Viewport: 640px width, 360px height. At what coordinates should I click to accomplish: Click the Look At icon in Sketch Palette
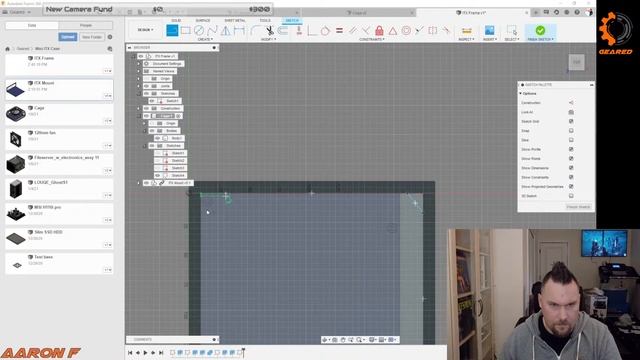(571, 112)
